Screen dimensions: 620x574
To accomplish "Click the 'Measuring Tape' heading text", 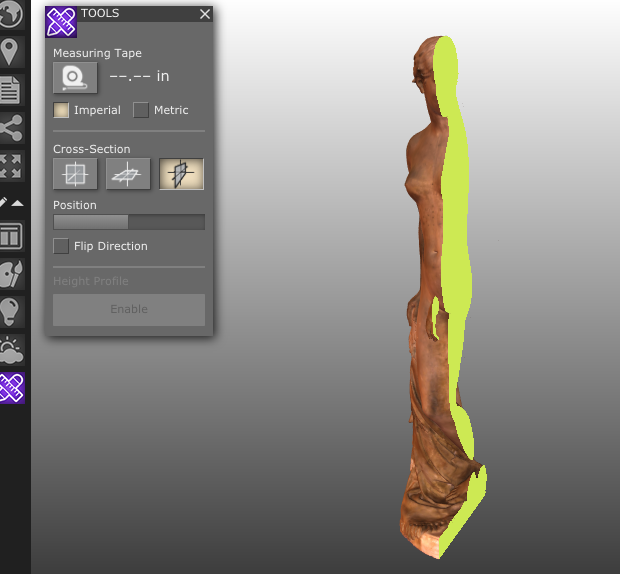I will click(97, 53).
